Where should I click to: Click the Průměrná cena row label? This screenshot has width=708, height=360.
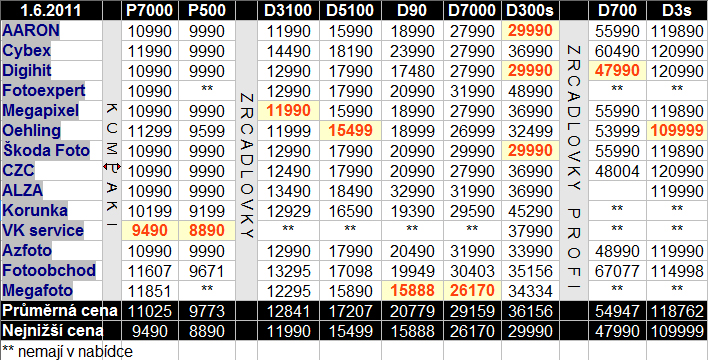pos(60,311)
